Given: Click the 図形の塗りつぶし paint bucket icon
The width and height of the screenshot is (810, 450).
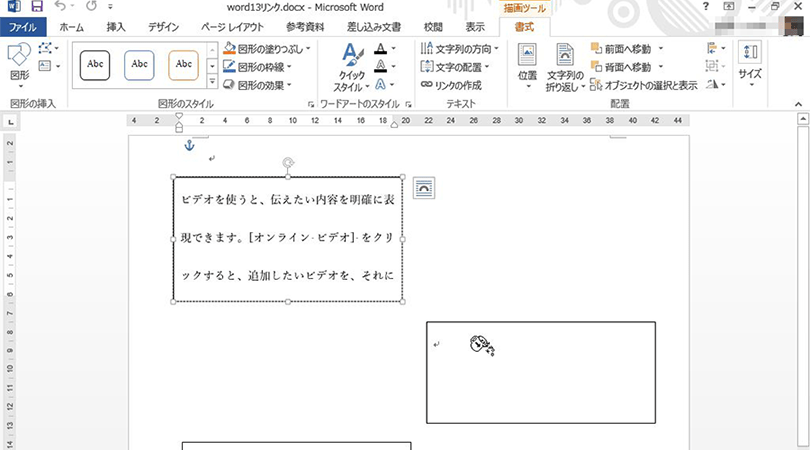Looking at the screenshot, I should [230, 48].
